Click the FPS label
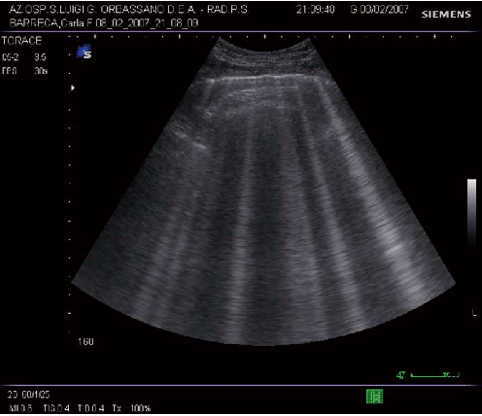The height and width of the screenshot is (416, 482). [x=9, y=71]
